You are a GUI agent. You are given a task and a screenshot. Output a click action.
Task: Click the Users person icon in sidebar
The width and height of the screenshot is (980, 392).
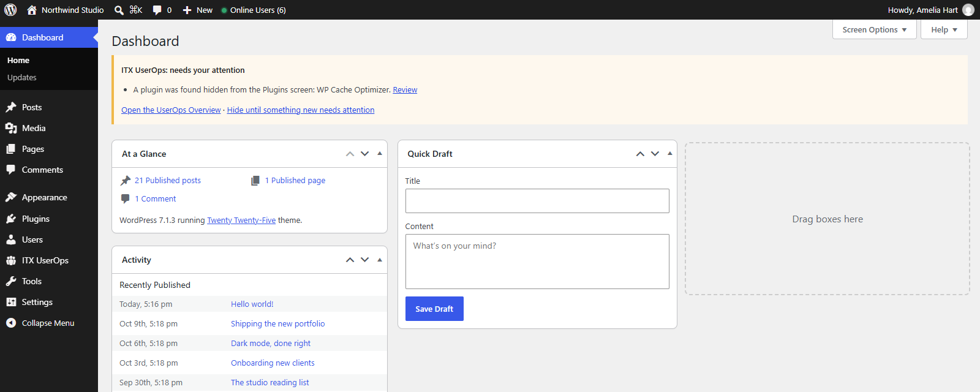coord(11,239)
